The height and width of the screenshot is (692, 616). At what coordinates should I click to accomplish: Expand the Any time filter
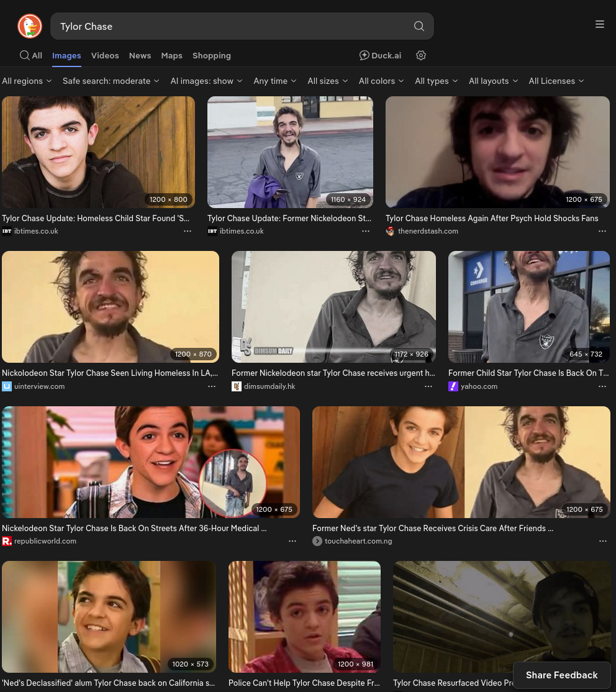point(275,81)
